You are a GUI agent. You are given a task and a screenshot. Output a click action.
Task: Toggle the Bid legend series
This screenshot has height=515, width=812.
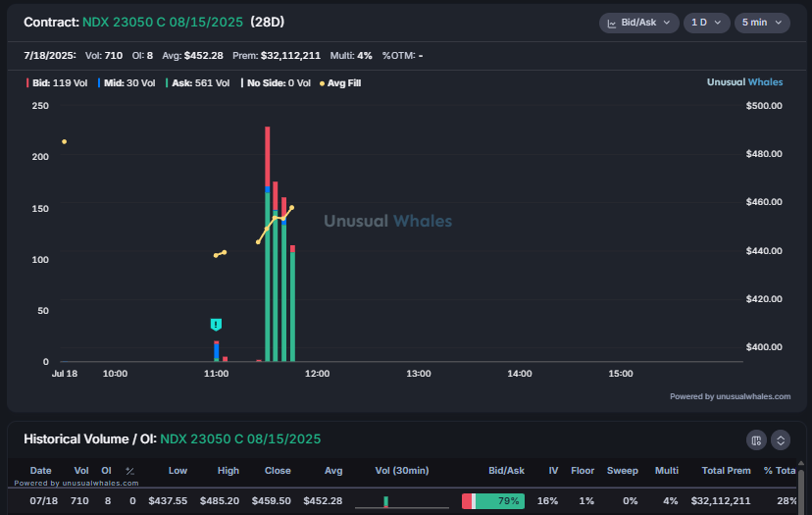[57, 83]
